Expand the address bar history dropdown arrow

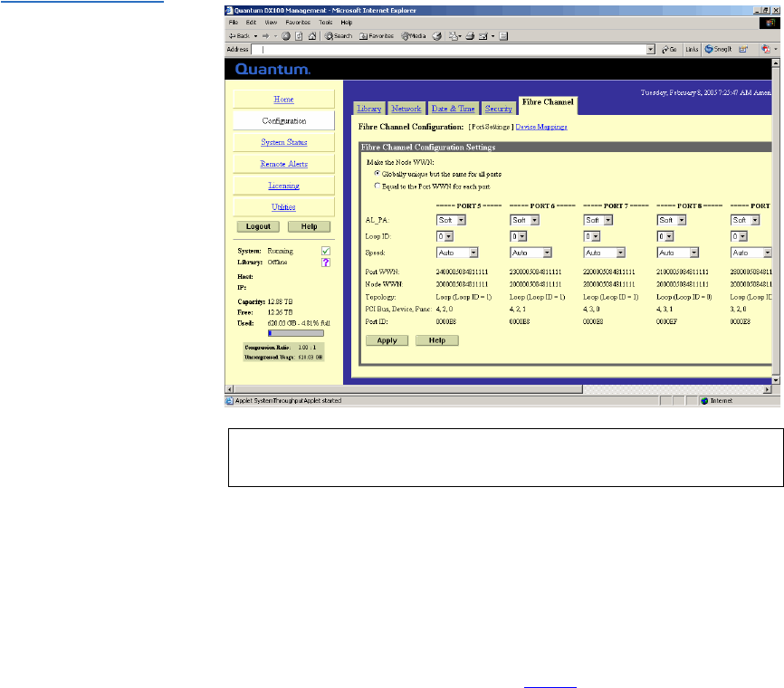(x=651, y=50)
